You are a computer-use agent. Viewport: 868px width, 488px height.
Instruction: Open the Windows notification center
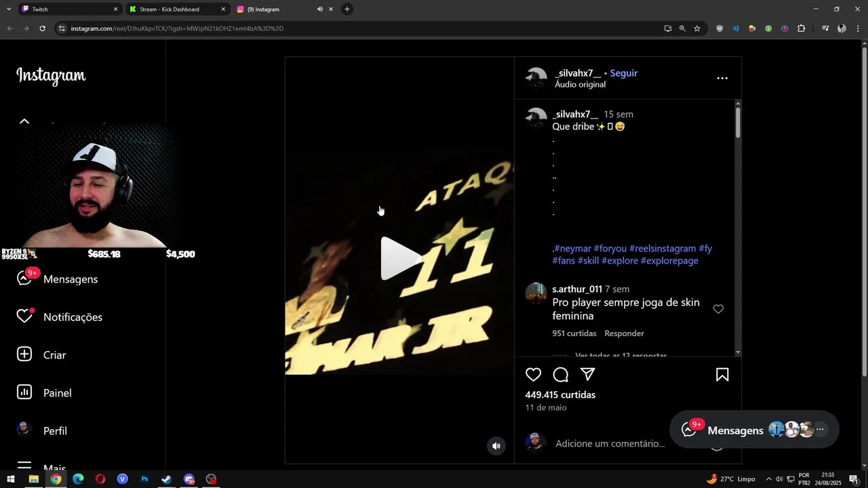click(x=854, y=479)
